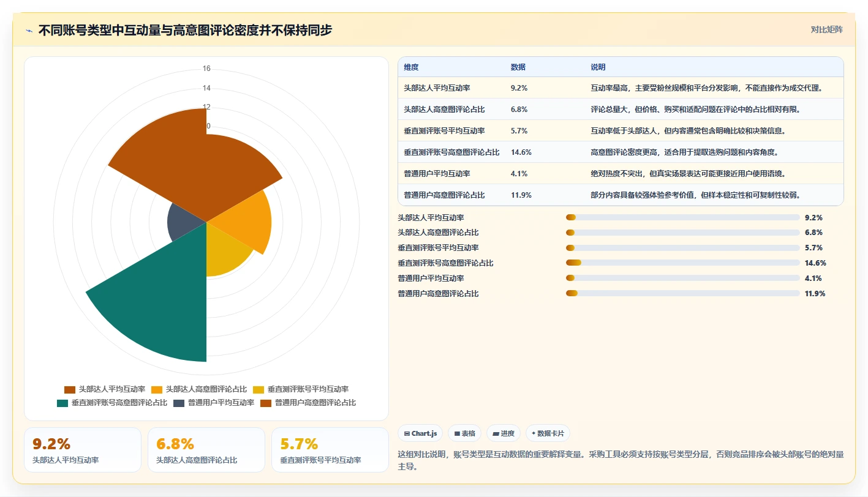Select table cell 垂直测评账号高意图评论占比
This screenshot has height=497, width=868.
[452, 152]
